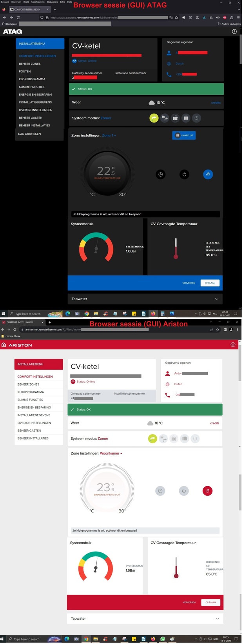This screenshot has width=243, height=644.
Task: Click ATAG Systeemdruk pressure gauge
Action: [x=96, y=248]
